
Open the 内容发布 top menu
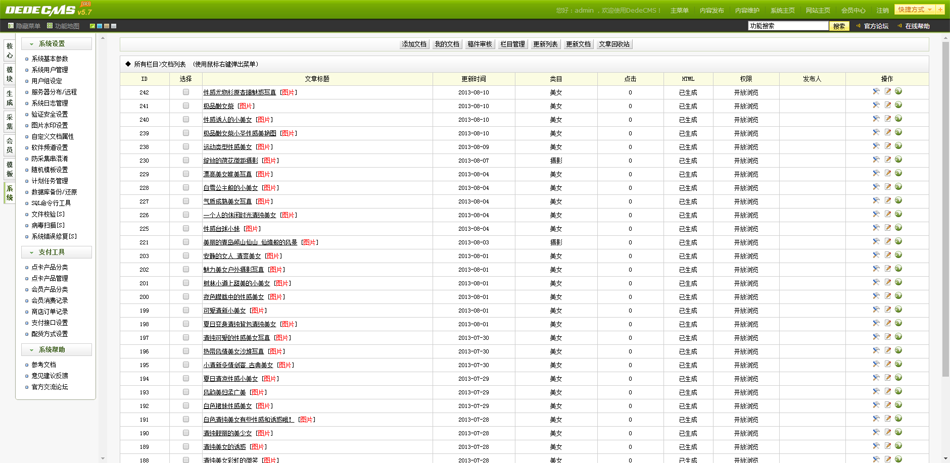[x=711, y=11]
